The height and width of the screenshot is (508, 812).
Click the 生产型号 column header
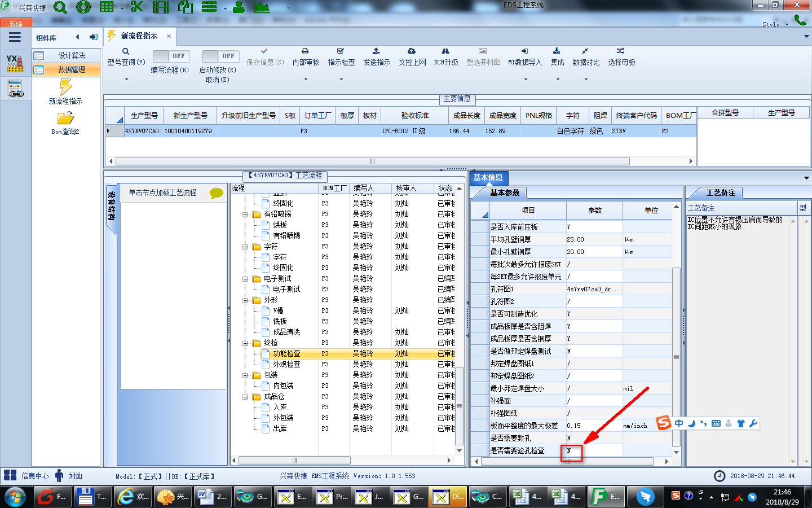coord(144,116)
